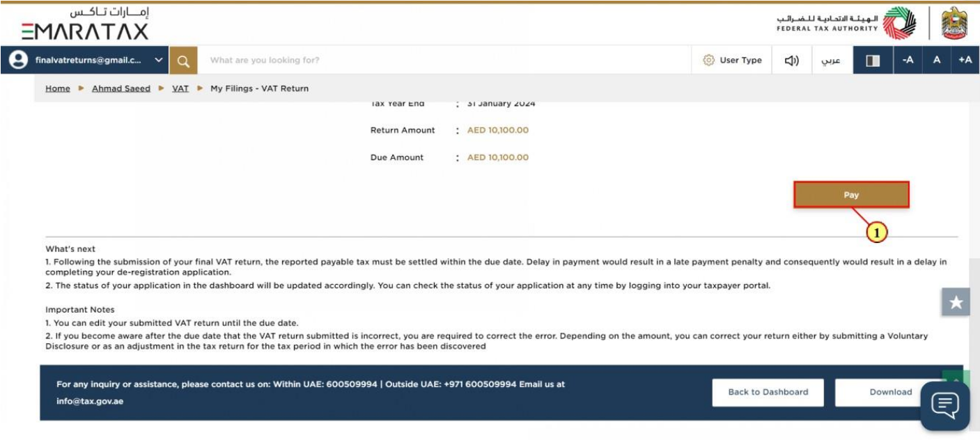The width and height of the screenshot is (980, 440).
Task: Click the UAE national emblem icon
Action: pos(954,24)
